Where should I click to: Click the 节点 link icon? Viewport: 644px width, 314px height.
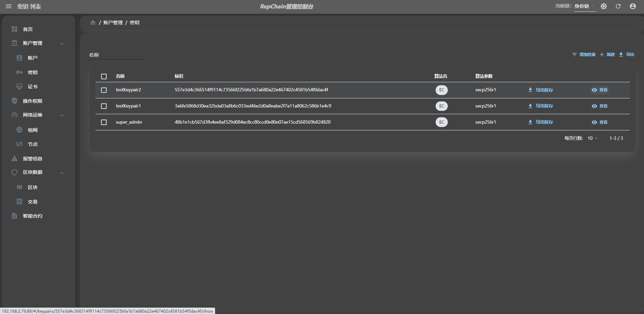[20, 144]
